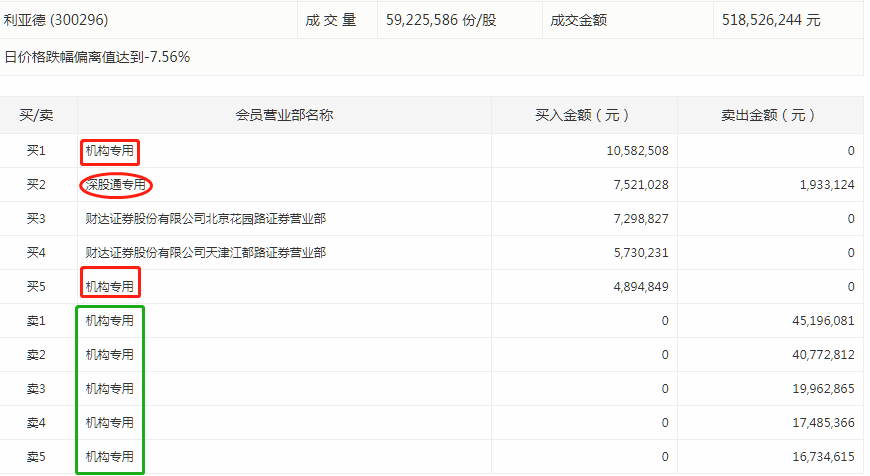Screen dimensions: 870x476
Task: Click the zero buy amount in 卖5 row
Action: tap(665, 457)
